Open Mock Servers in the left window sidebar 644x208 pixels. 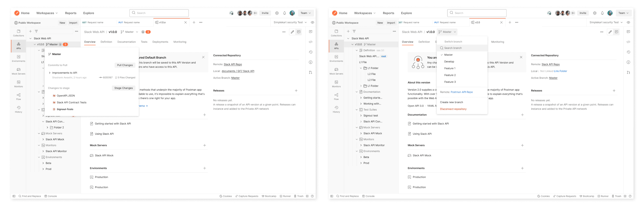tap(19, 71)
